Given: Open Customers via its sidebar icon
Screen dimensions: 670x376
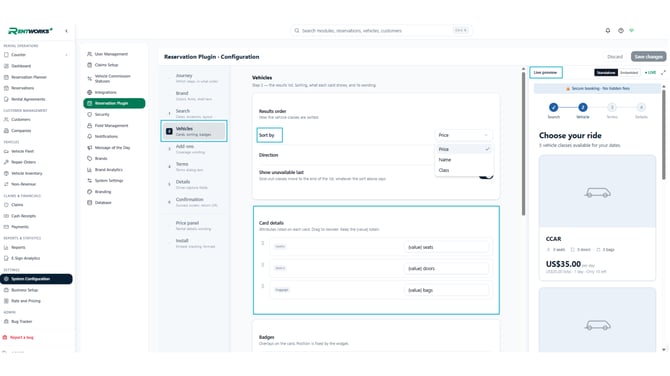Looking at the screenshot, I should tap(6, 119).
